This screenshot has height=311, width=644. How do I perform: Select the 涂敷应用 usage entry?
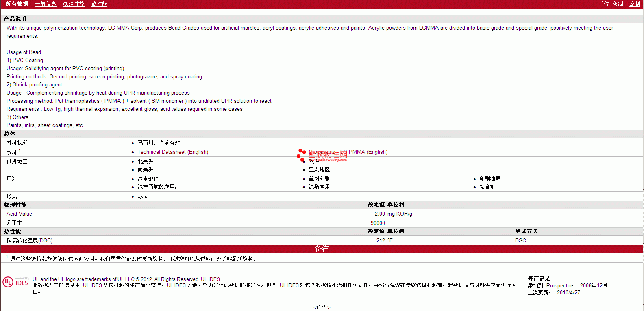click(319, 187)
